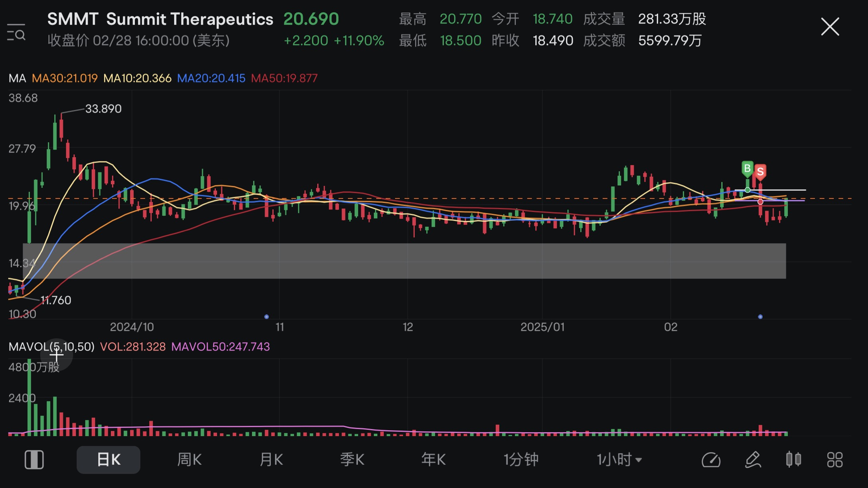
Task: Click the MAVOL(5,10,50) indicator label
Action: point(51,346)
